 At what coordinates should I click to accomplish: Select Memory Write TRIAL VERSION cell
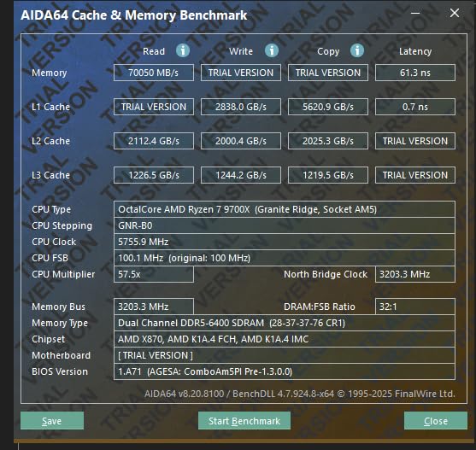pyautogui.click(x=241, y=73)
